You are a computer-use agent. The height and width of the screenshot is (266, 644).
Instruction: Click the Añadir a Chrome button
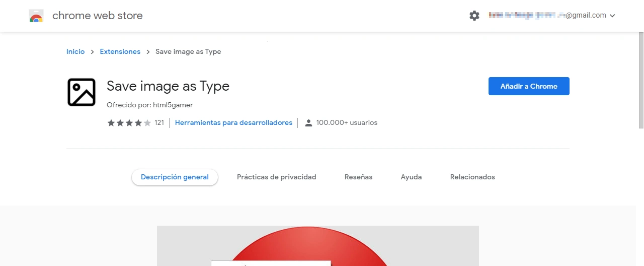click(529, 86)
